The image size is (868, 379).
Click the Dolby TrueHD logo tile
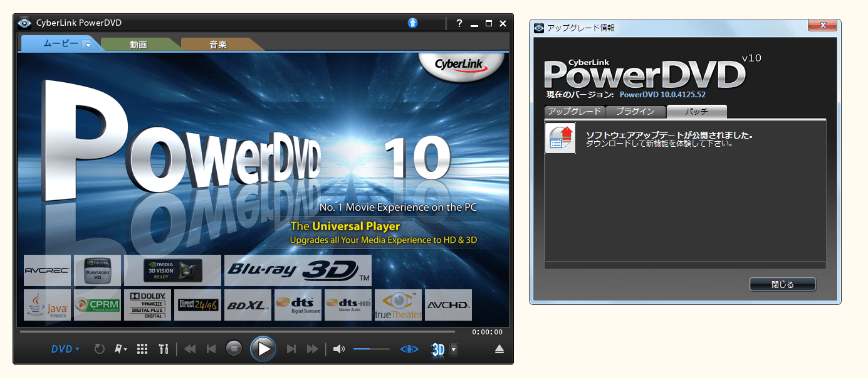point(147,305)
